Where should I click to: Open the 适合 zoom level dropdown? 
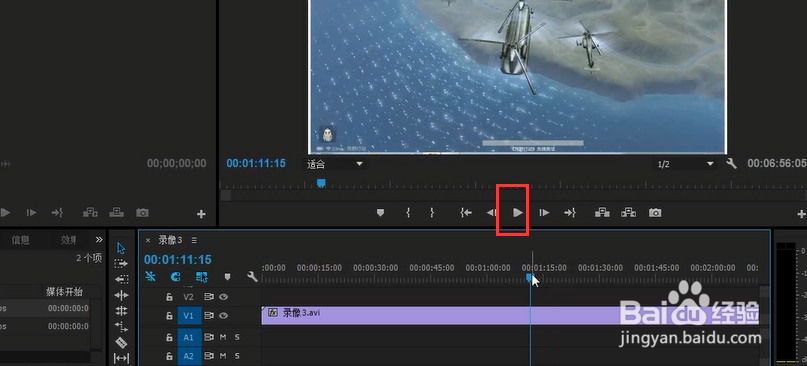(x=335, y=164)
